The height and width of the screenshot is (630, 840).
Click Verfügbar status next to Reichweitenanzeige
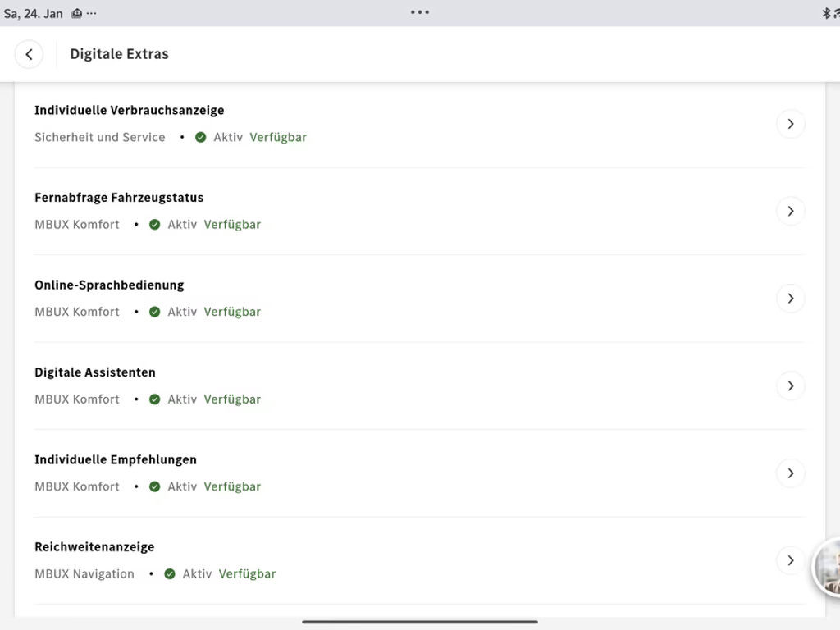click(x=247, y=574)
